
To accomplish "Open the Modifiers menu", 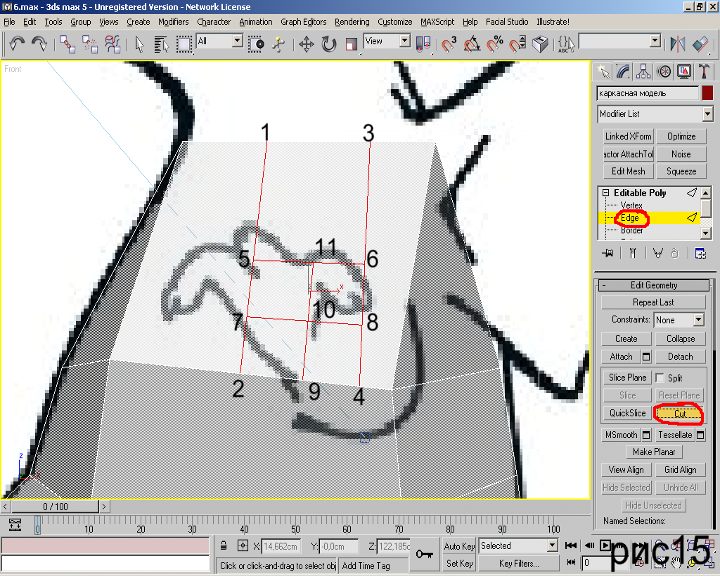I will [173, 21].
